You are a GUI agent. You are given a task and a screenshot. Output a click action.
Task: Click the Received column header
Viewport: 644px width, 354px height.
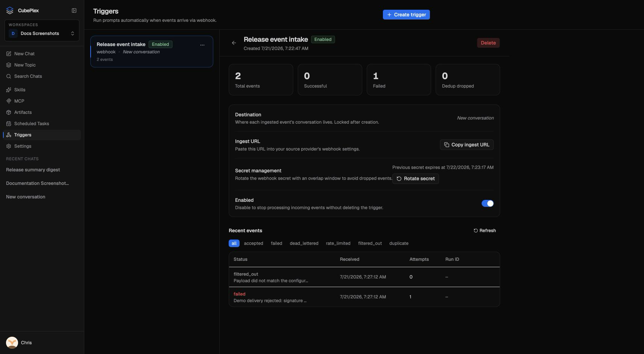[349, 259]
